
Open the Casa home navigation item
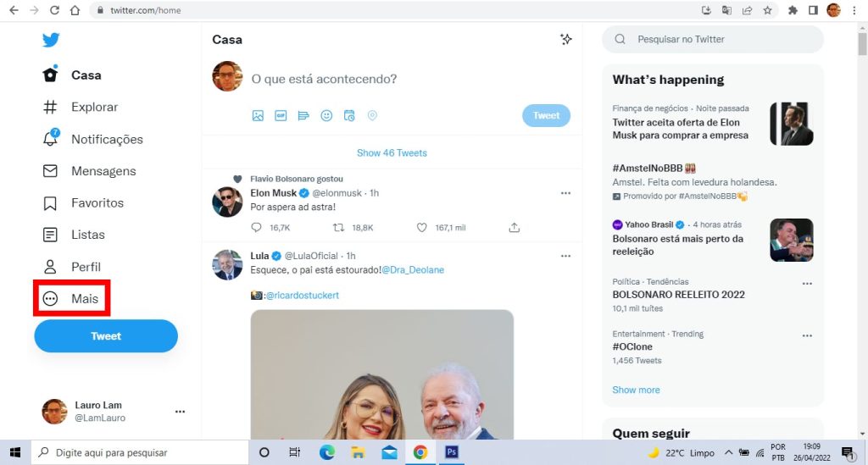point(72,75)
